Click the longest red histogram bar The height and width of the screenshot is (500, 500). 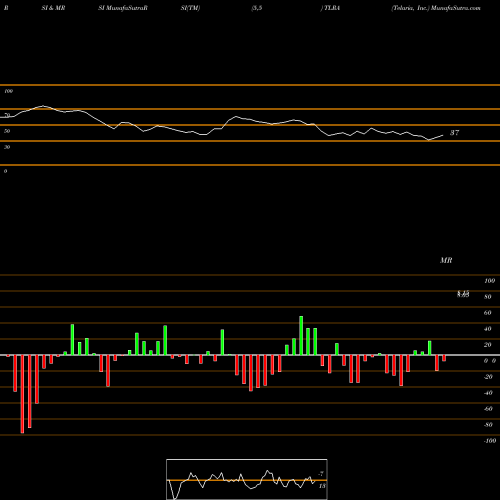click(22, 394)
